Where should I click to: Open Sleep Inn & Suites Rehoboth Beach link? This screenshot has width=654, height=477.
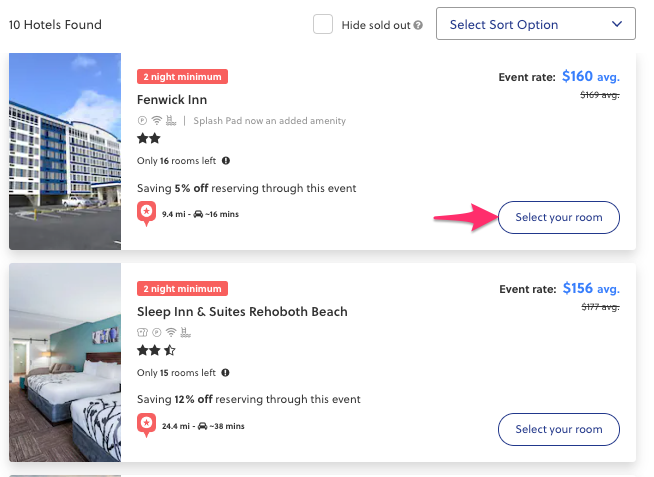(x=242, y=312)
